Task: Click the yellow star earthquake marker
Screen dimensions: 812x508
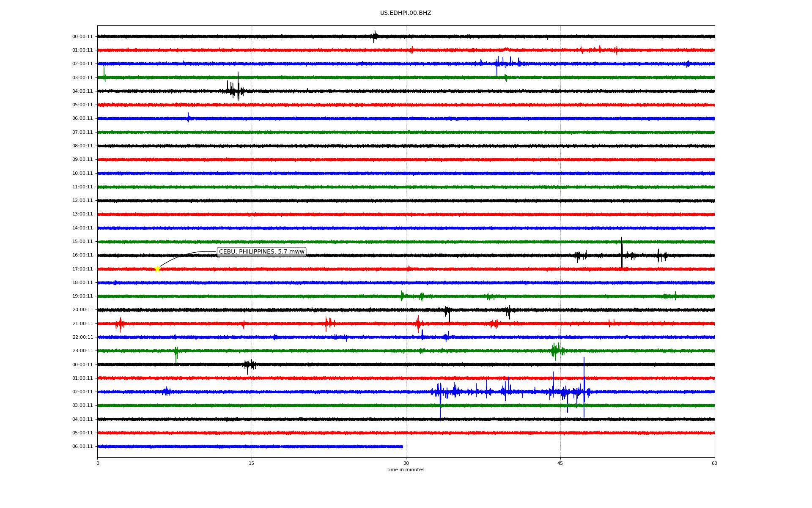Action: tap(157, 269)
